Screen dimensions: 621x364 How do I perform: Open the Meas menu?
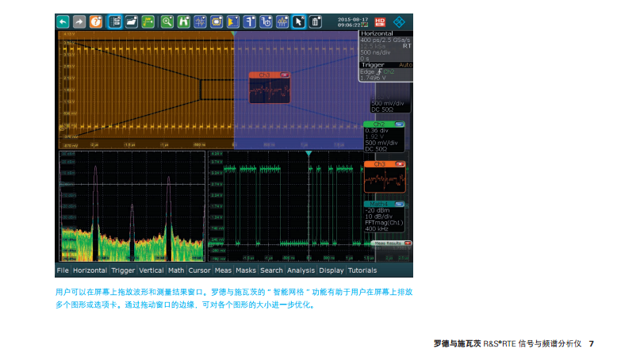click(223, 270)
